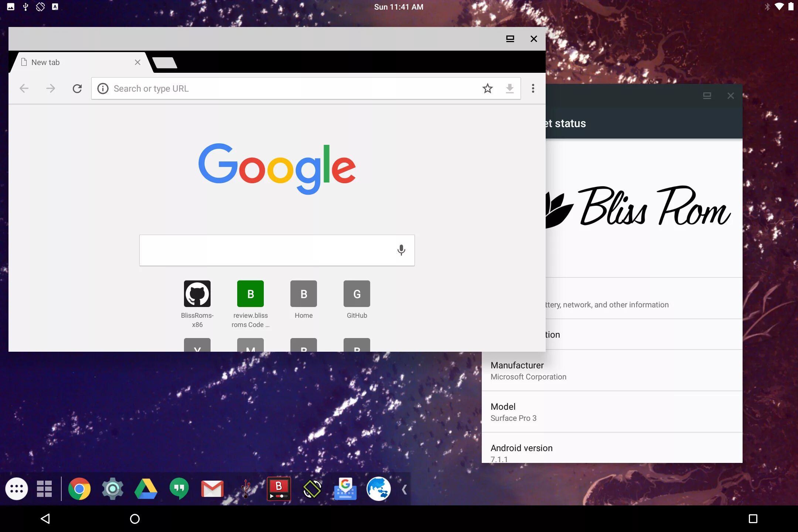Launch Google Drive from the taskbar
Screen dimensions: 798x532
146,489
